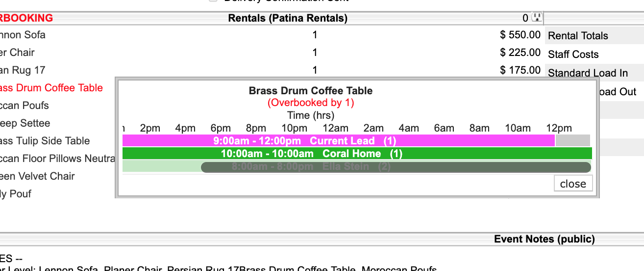The height and width of the screenshot is (271, 644).
Task: Click the $ 550.00 Lennon Sofa price
Action: pyautogui.click(x=520, y=35)
